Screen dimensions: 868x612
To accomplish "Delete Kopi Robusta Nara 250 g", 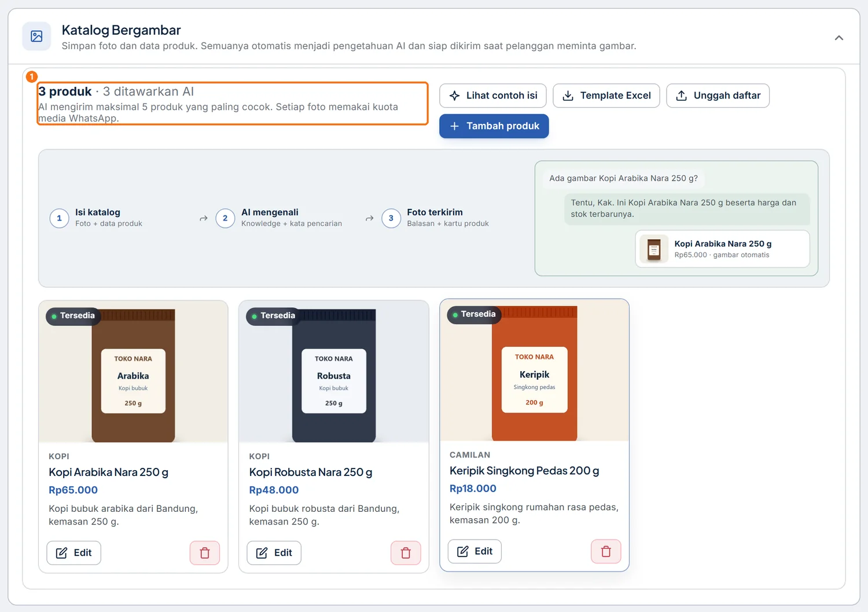I will (x=406, y=553).
